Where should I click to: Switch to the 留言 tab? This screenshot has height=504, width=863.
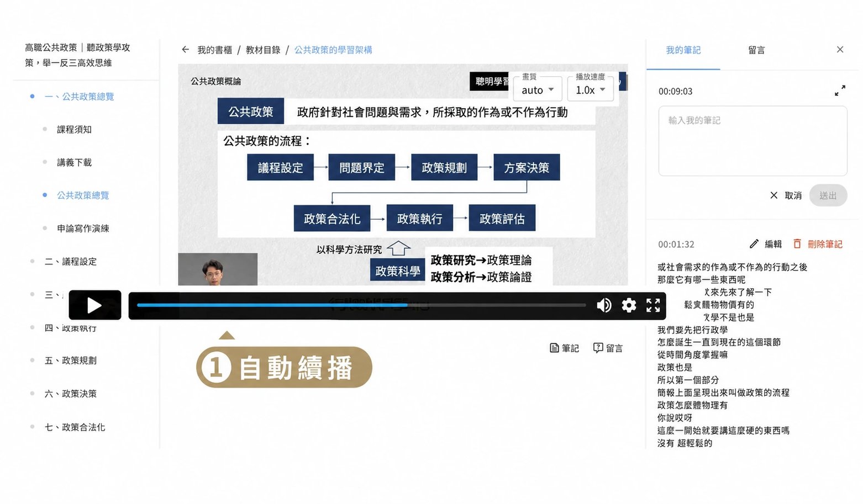(x=756, y=50)
